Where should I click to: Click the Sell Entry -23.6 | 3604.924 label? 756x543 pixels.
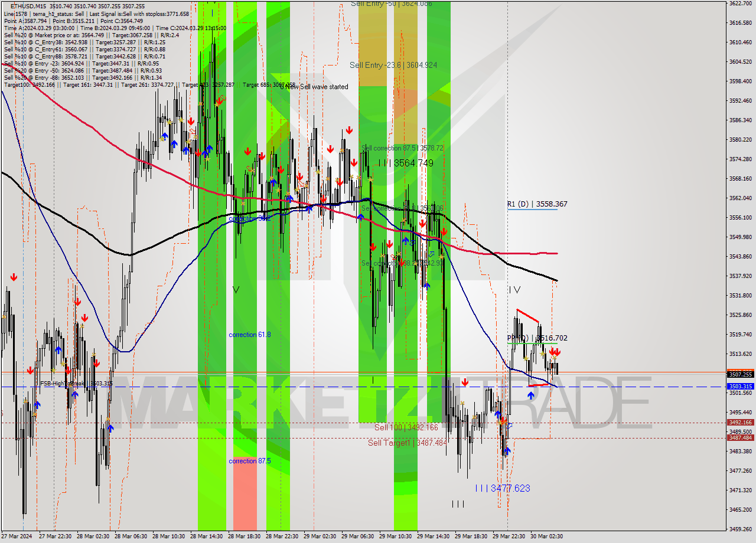coord(393,65)
